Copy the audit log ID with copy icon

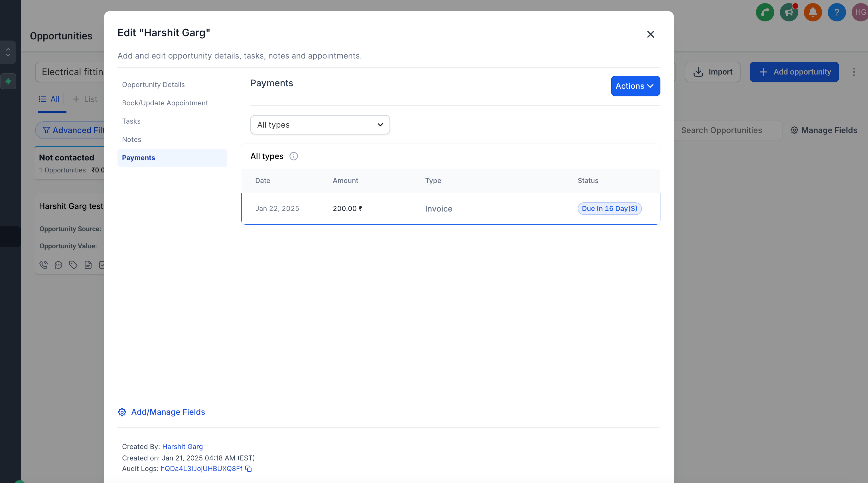click(248, 469)
